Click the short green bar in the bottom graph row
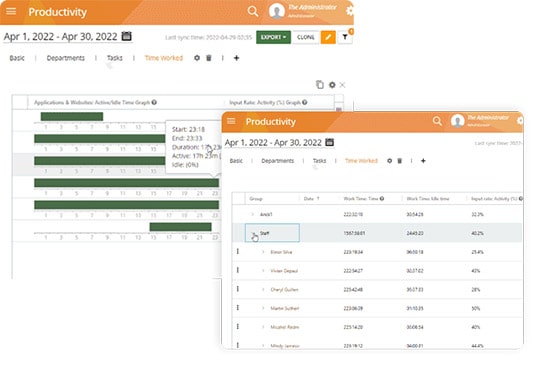Screen dimensions: 536x367 tap(180, 227)
